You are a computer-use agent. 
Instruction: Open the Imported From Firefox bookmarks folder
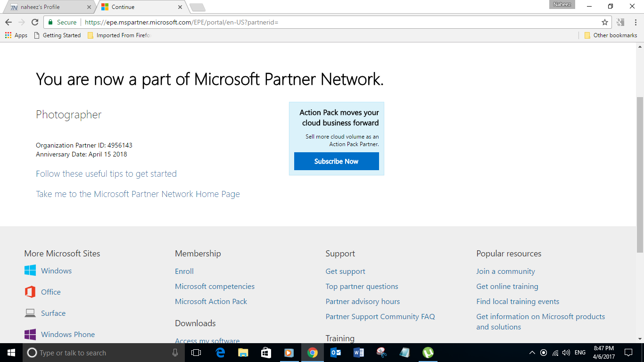119,35
